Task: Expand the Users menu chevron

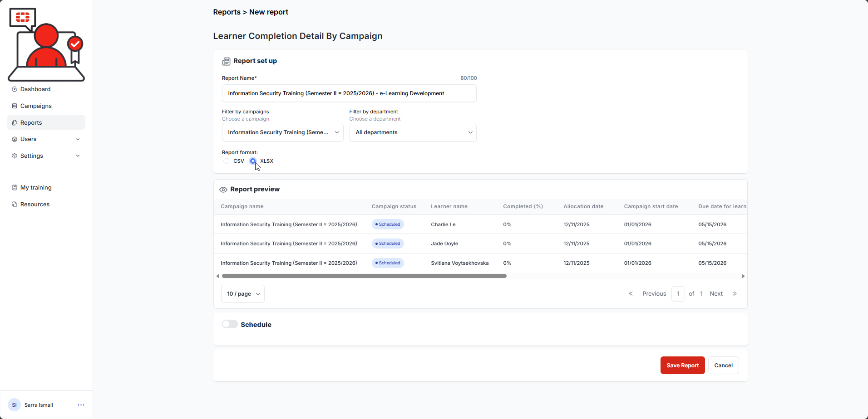Action: coord(78,139)
